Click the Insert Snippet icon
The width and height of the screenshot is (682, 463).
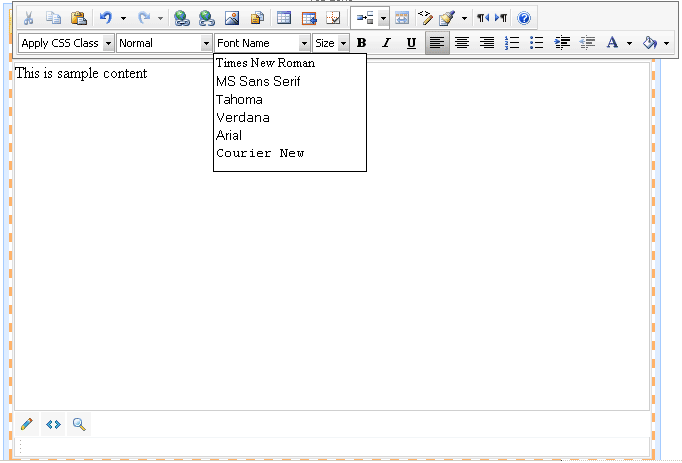(x=365, y=18)
